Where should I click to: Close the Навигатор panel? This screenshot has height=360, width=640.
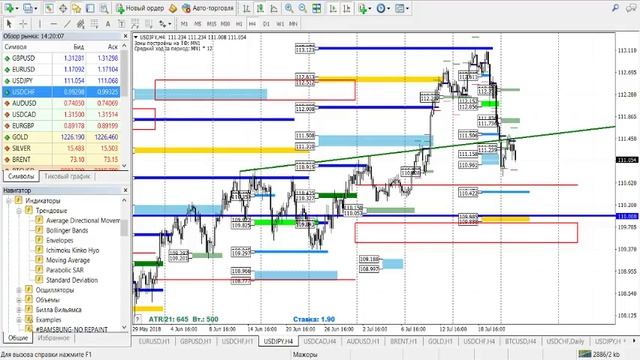[x=125, y=191]
